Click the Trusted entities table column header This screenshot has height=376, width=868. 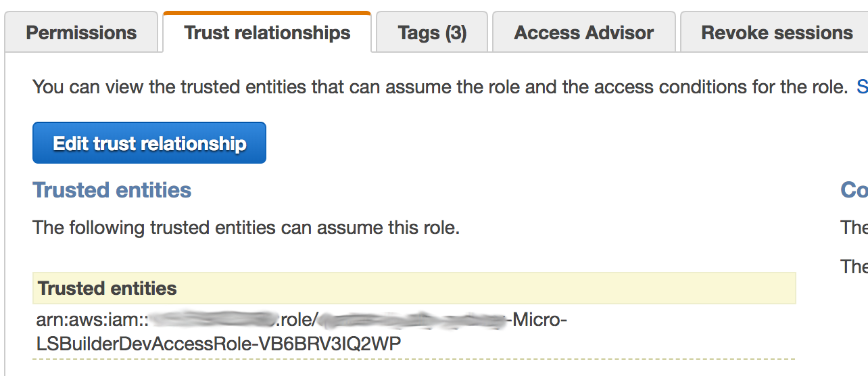click(x=107, y=288)
